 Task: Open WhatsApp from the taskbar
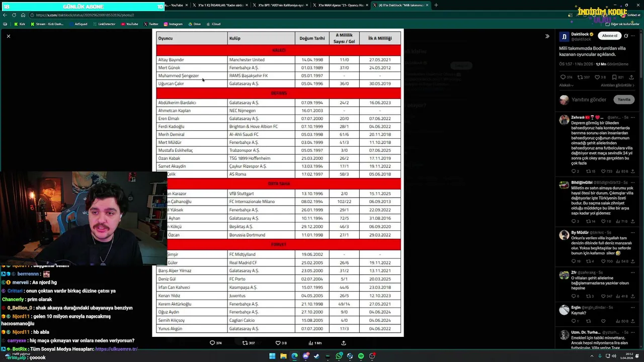pos(339,356)
